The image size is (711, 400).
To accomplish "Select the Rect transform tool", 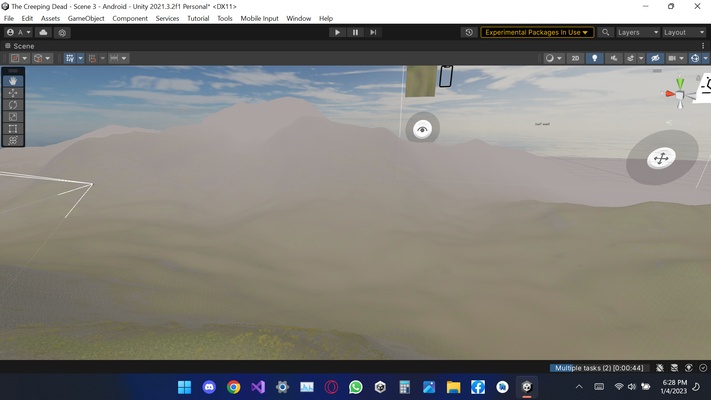I will tap(13, 128).
